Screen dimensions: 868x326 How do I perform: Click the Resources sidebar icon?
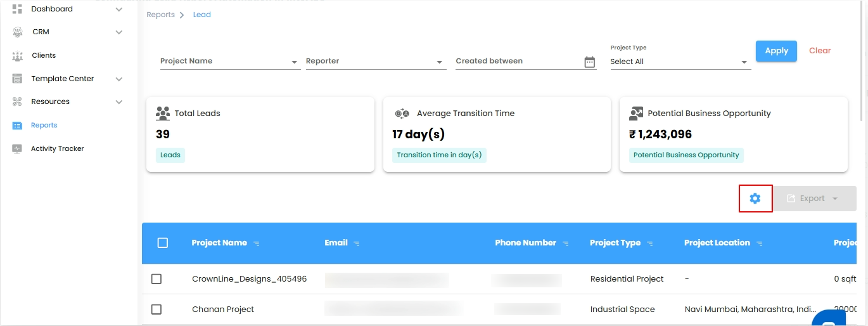tap(17, 101)
